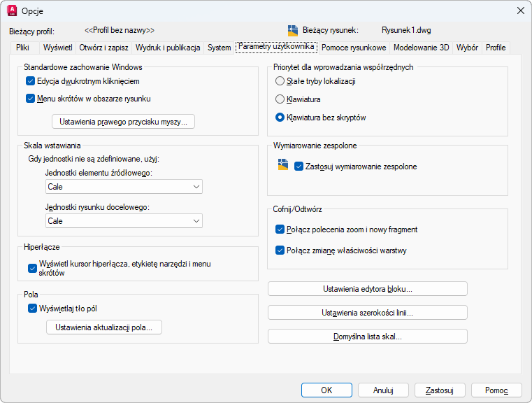532x403 pixels.
Task: Click the drawing icon next to associative dimensioning
Action: coord(282,166)
